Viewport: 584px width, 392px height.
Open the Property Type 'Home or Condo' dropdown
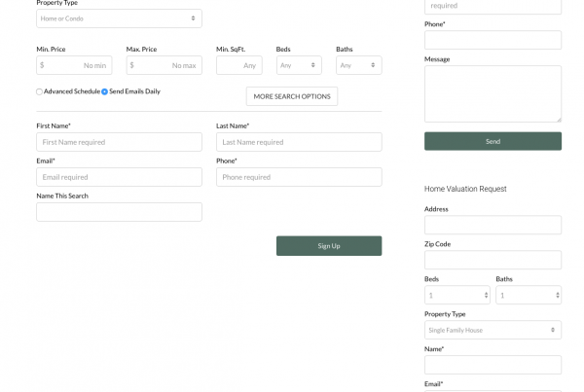click(x=119, y=18)
